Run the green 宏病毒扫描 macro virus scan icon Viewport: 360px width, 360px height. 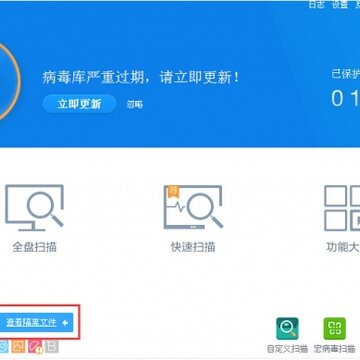pos(335,329)
